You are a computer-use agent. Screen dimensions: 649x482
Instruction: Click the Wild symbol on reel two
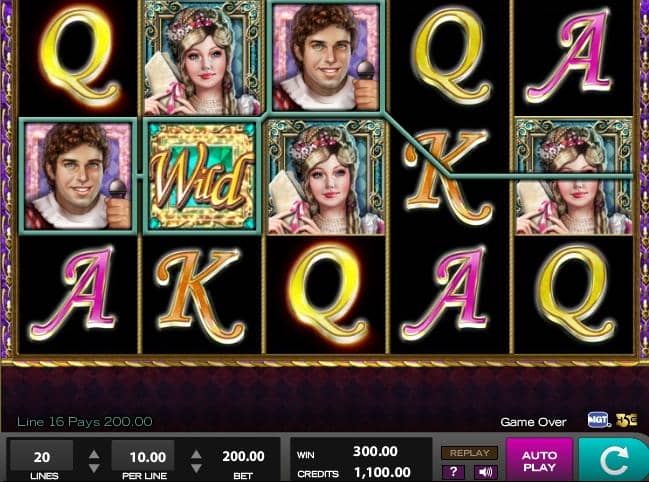pyautogui.click(x=202, y=177)
